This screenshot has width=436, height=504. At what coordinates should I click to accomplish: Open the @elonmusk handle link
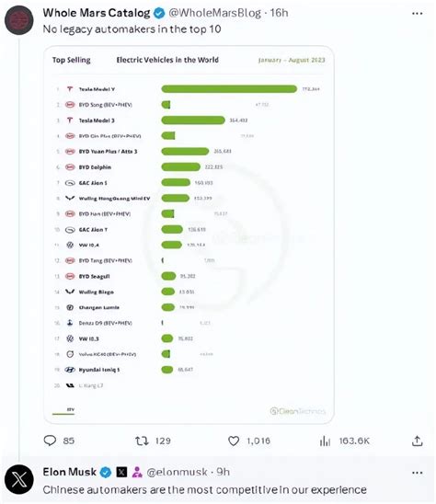pyautogui.click(x=177, y=472)
